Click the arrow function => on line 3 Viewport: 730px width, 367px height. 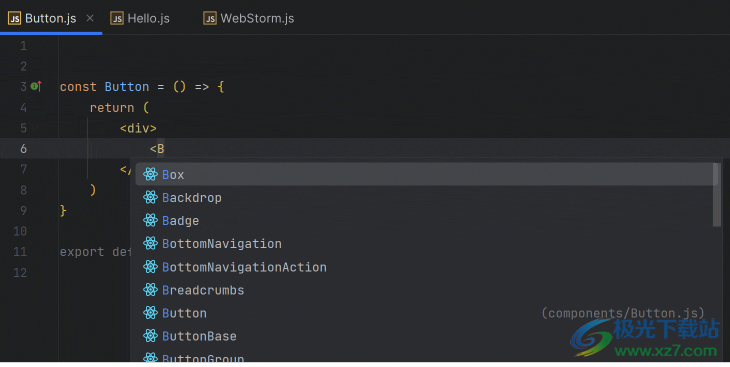[202, 87]
